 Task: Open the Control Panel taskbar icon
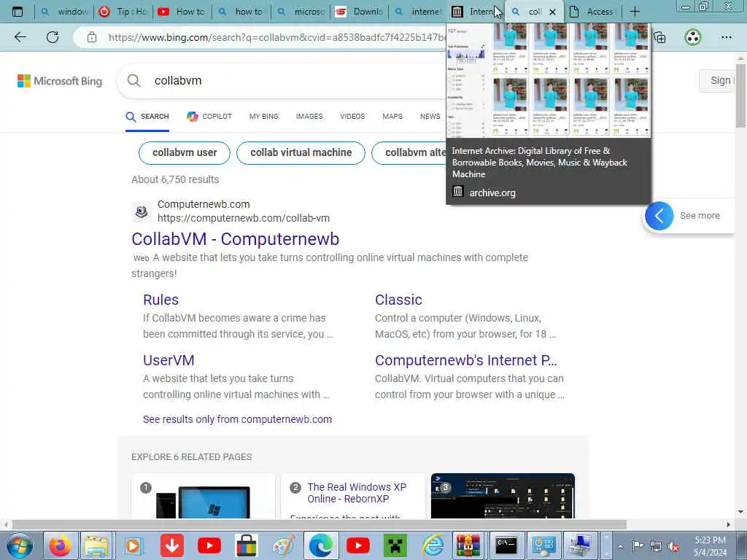click(543, 545)
